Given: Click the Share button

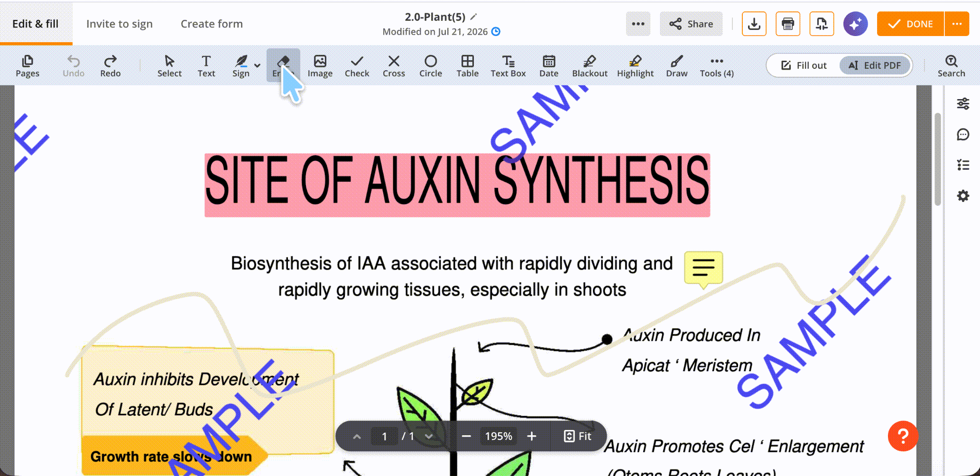Looking at the screenshot, I should coord(691,24).
